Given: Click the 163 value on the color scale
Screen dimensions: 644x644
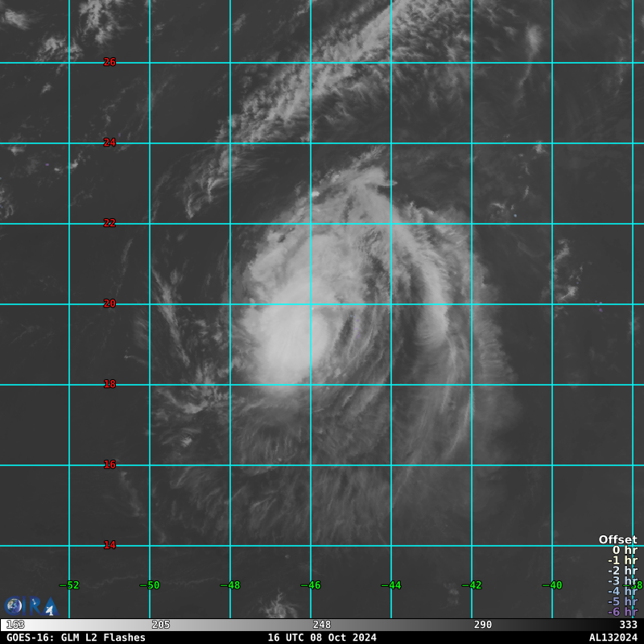Looking at the screenshot, I should pyautogui.click(x=14, y=625).
